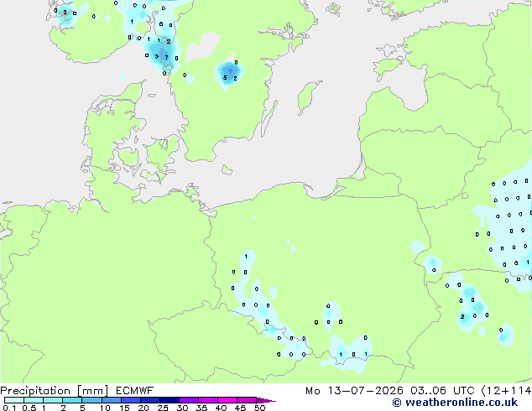
Task: Select the 'Precipitation [mm]' title text
Action: pos(55,391)
